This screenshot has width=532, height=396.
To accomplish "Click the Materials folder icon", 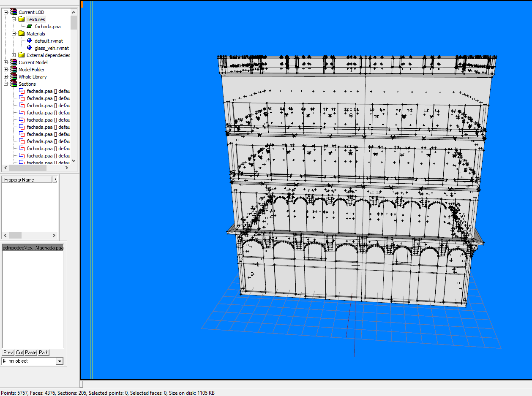I will click(22, 34).
